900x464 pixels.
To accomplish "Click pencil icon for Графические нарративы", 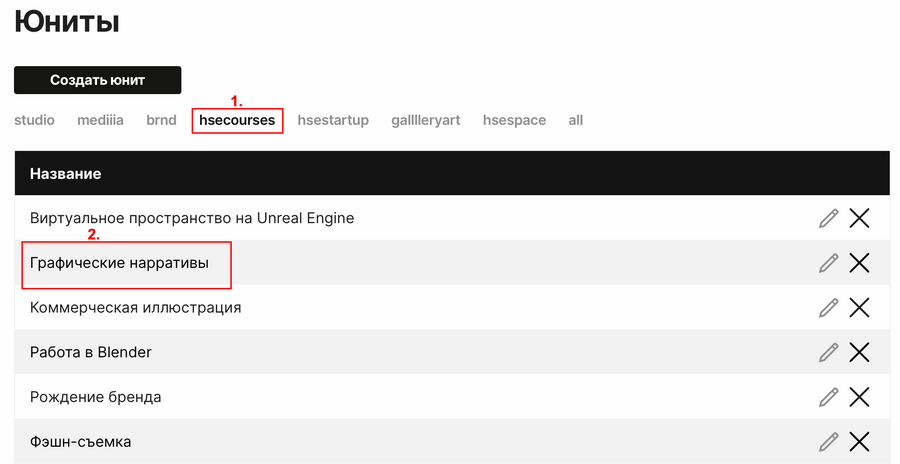I will click(828, 263).
